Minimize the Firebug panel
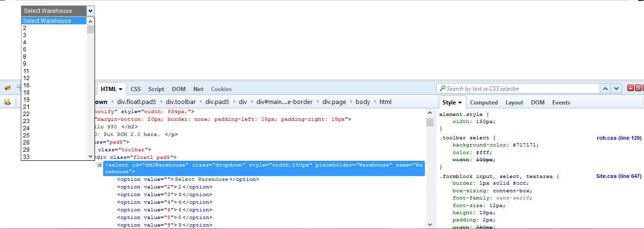The width and height of the screenshot is (644, 229). (x=630, y=88)
